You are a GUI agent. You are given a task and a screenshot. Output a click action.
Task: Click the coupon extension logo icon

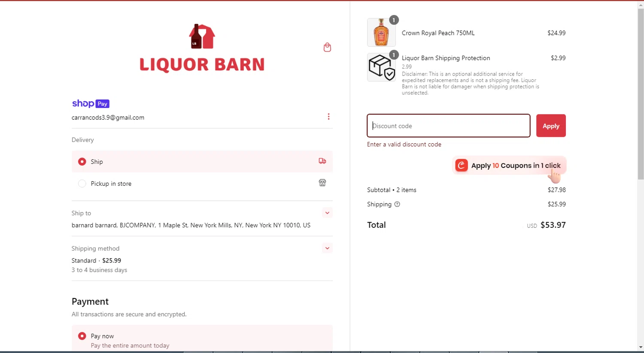(x=462, y=165)
